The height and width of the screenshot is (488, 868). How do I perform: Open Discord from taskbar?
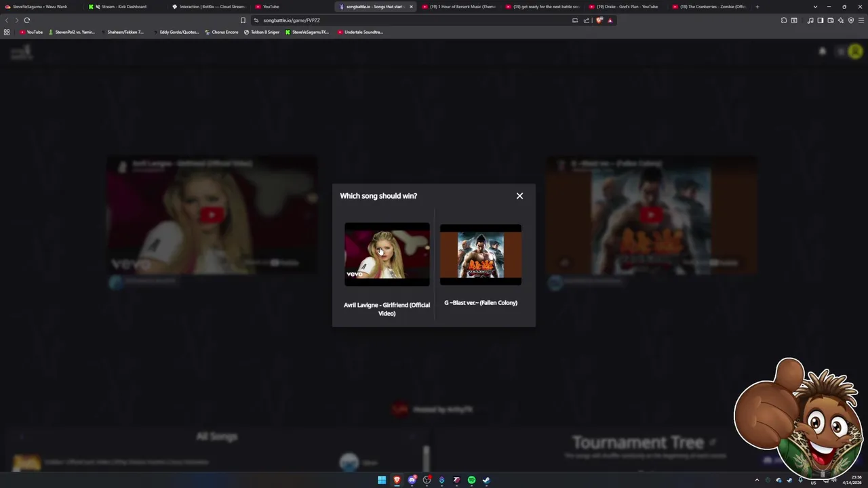click(412, 480)
